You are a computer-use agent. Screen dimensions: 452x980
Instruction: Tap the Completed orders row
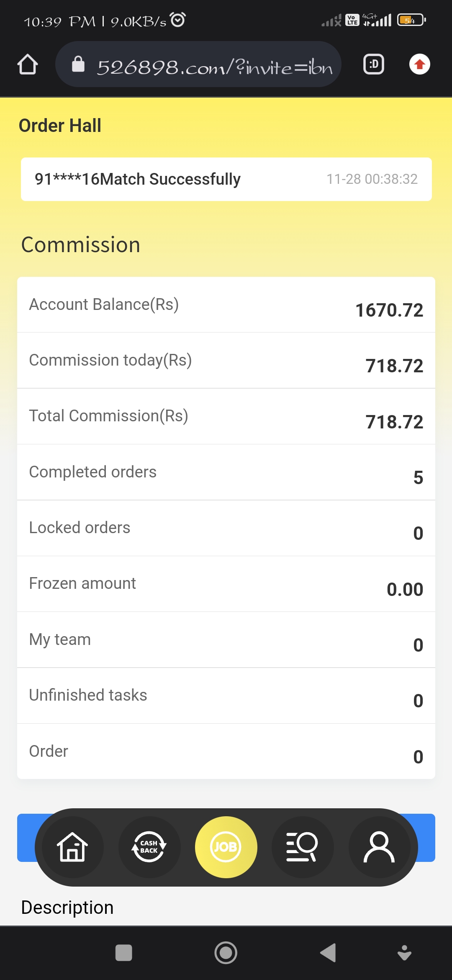pos(226,472)
